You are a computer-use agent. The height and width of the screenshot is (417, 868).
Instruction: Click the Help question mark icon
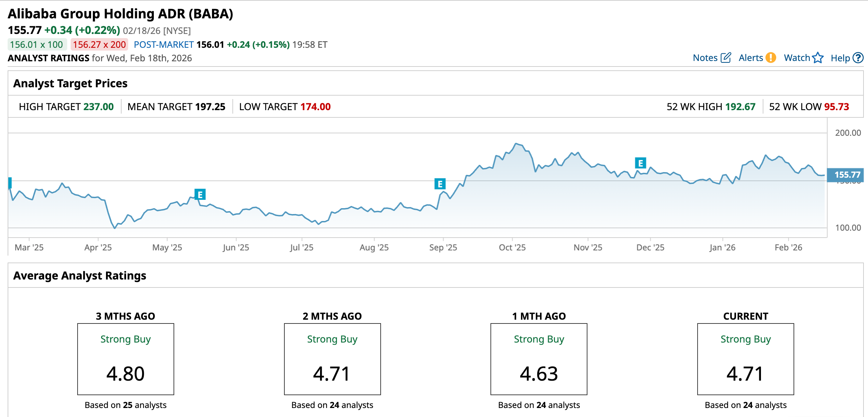(x=858, y=57)
